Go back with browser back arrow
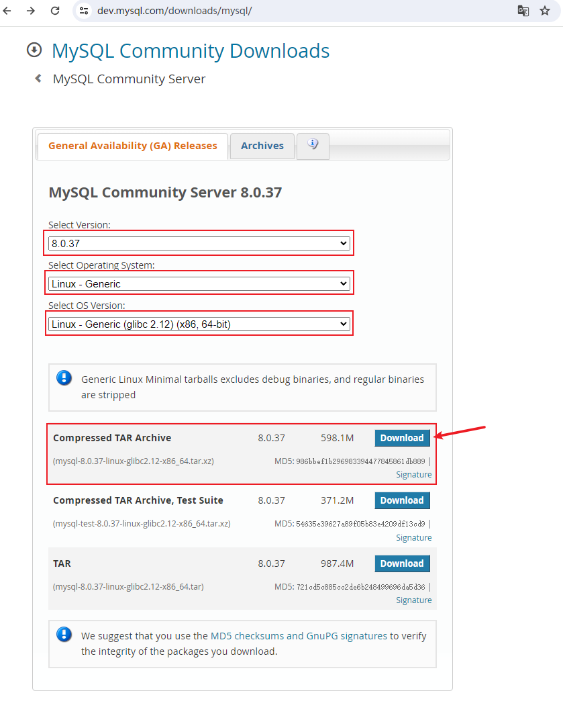Screen dimensions: 563x728 [x=7, y=10]
